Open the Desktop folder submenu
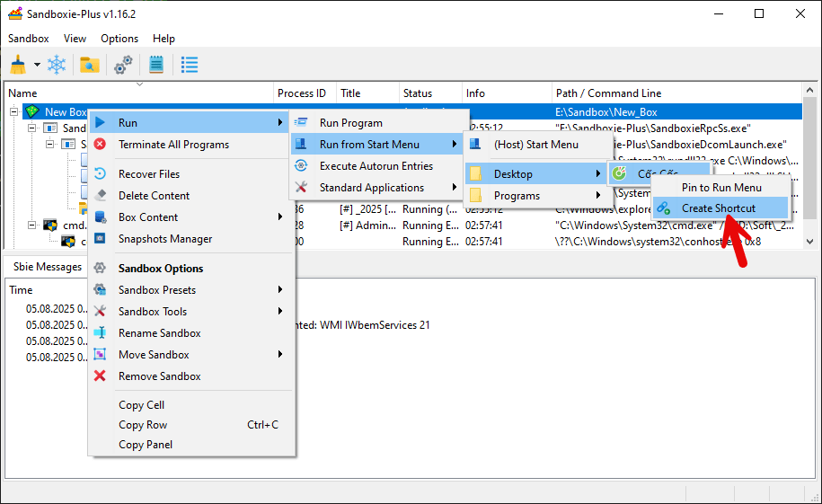Screen dimensions: 822x504 tap(538, 173)
